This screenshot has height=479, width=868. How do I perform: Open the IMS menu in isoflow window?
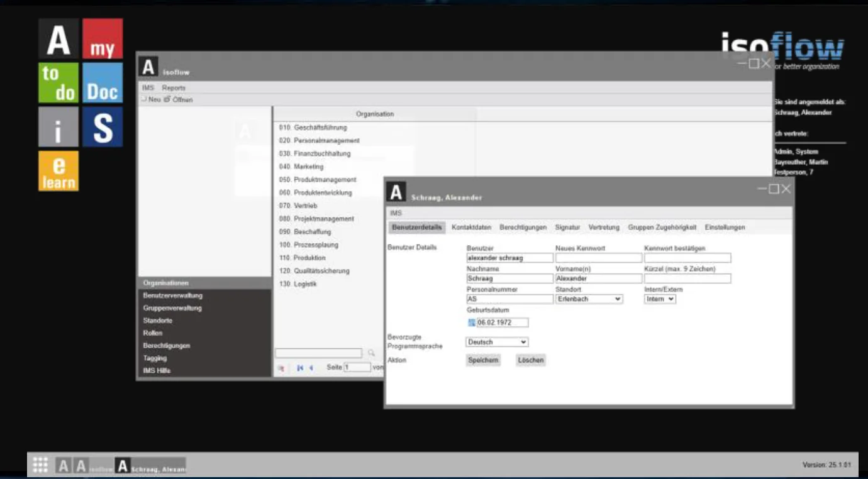click(148, 88)
